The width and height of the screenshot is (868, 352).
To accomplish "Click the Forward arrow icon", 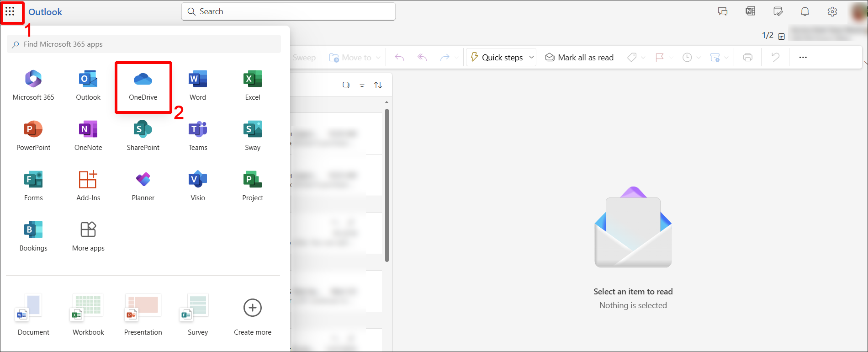I will click(445, 57).
